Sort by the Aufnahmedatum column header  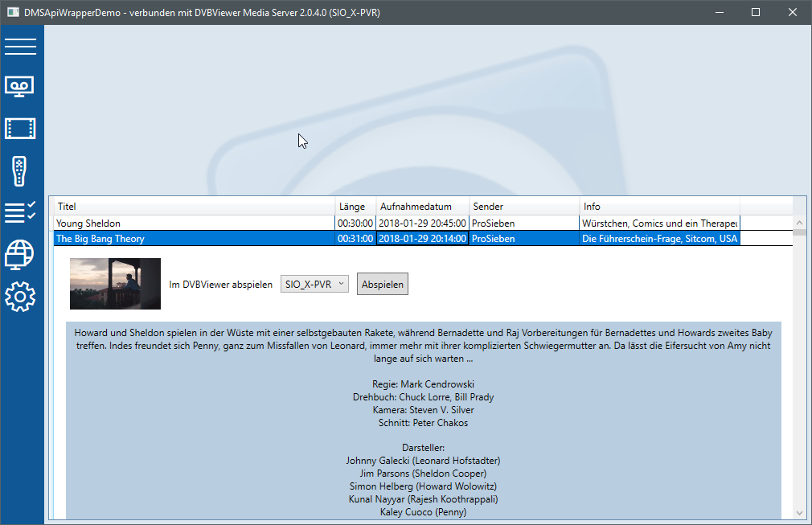tap(422, 207)
